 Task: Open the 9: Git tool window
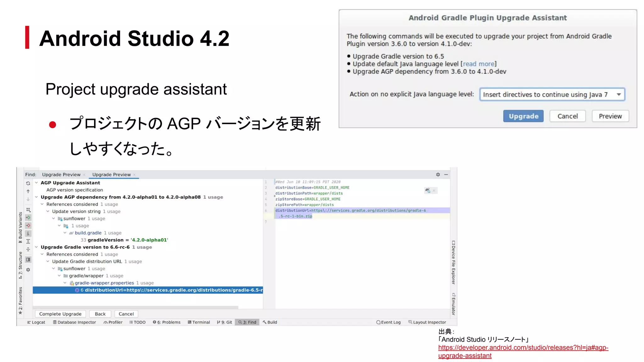(x=225, y=322)
